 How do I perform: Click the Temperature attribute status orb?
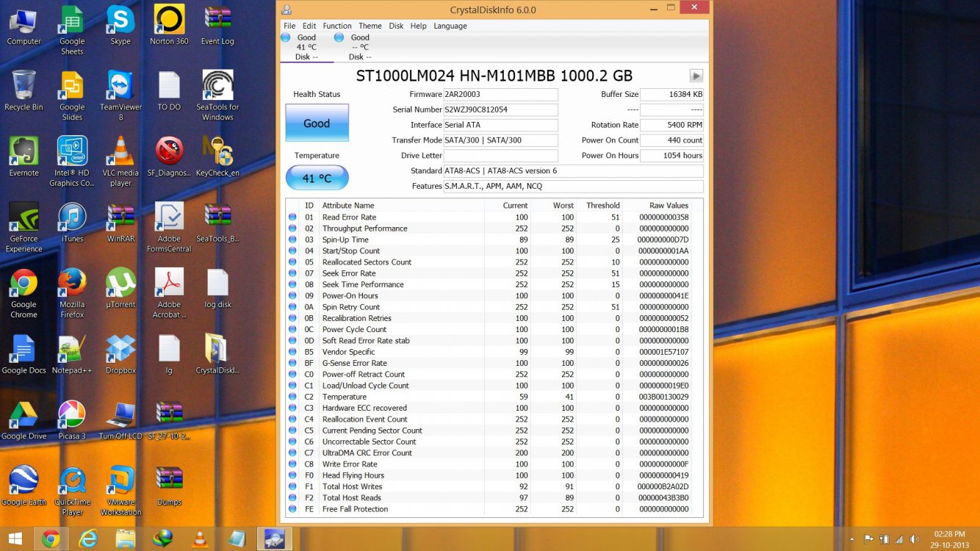pos(293,397)
